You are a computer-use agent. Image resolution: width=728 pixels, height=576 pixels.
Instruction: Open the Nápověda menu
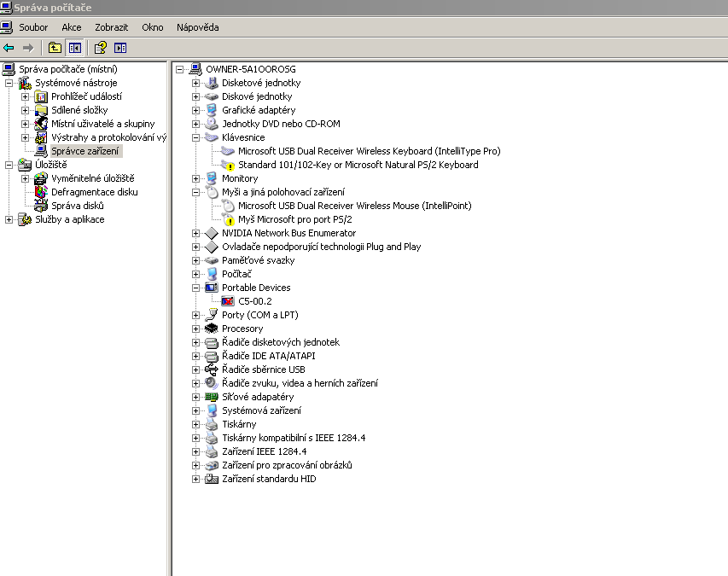point(197,27)
